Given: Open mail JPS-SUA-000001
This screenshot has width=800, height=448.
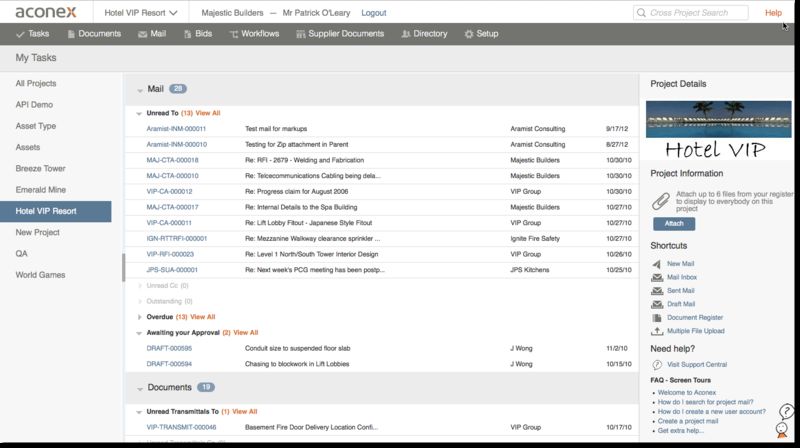Looking at the screenshot, I should click(172, 270).
